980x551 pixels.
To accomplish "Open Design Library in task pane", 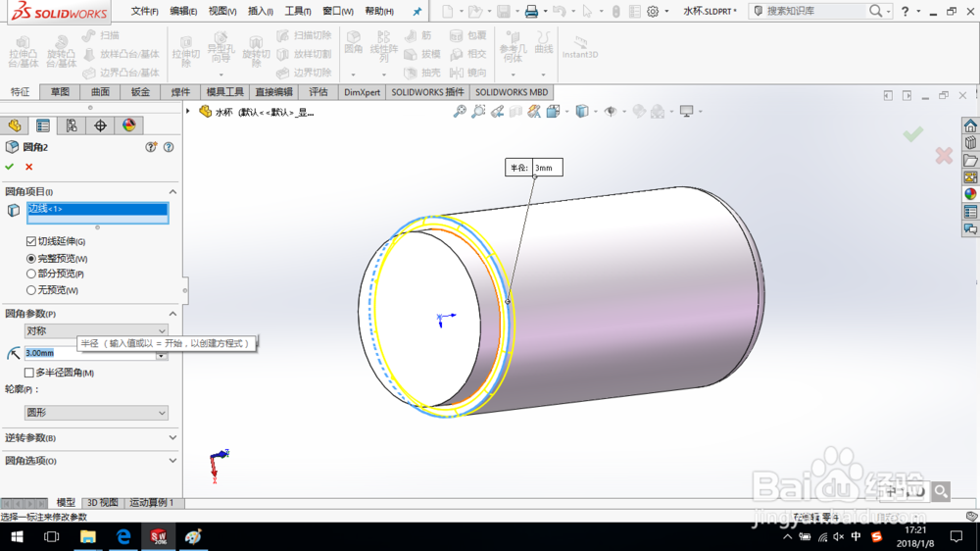I will point(970,143).
